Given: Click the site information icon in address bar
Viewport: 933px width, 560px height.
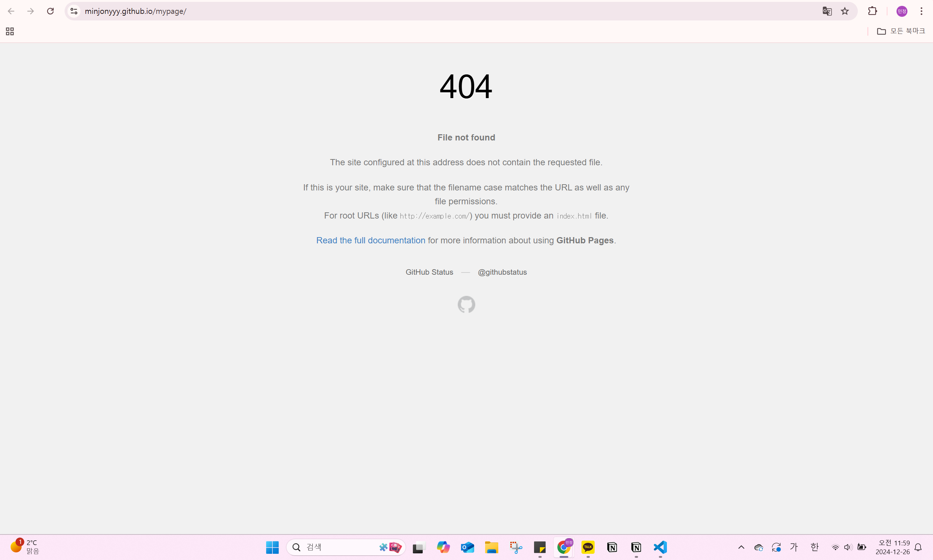Looking at the screenshot, I should pyautogui.click(x=74, y=11).
